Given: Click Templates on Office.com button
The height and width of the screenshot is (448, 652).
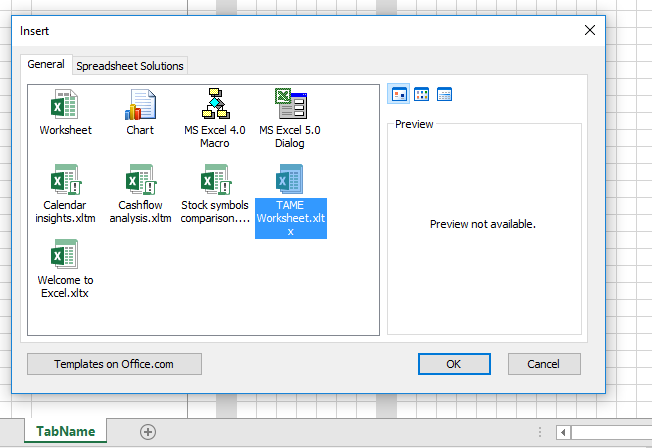Looking at the screenshot, I should tap(114, 364).
